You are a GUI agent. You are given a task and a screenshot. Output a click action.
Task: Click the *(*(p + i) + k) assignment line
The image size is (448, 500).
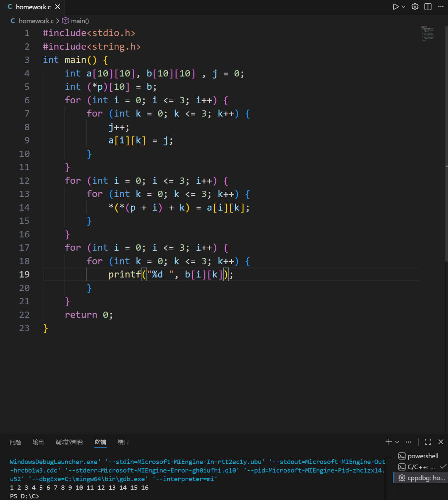pyautogui.click(x=179, y=208)
